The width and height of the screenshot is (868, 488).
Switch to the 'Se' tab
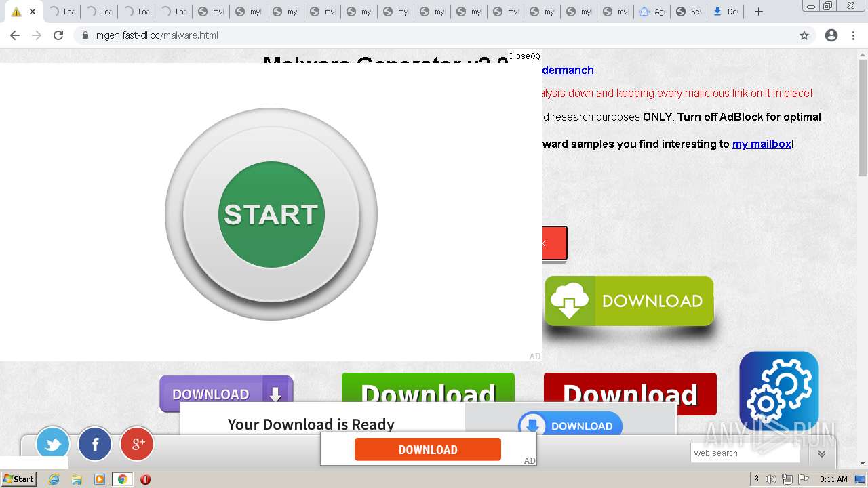click(688, 12)
